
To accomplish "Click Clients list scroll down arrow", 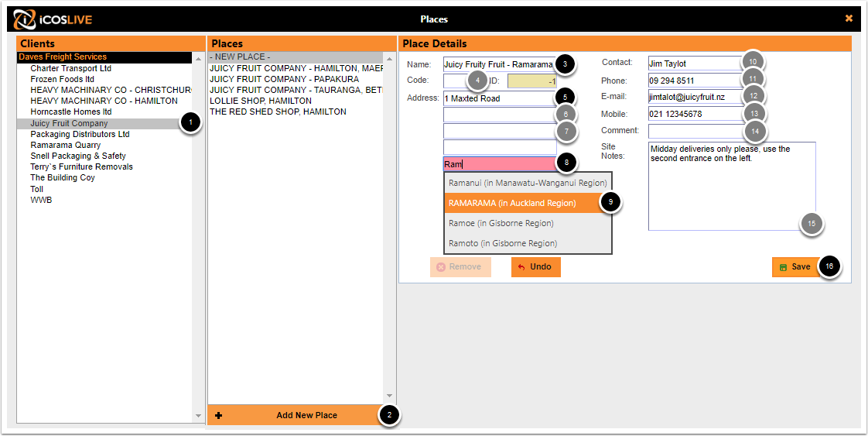I will pyautogui.click(x=198, y=416).
